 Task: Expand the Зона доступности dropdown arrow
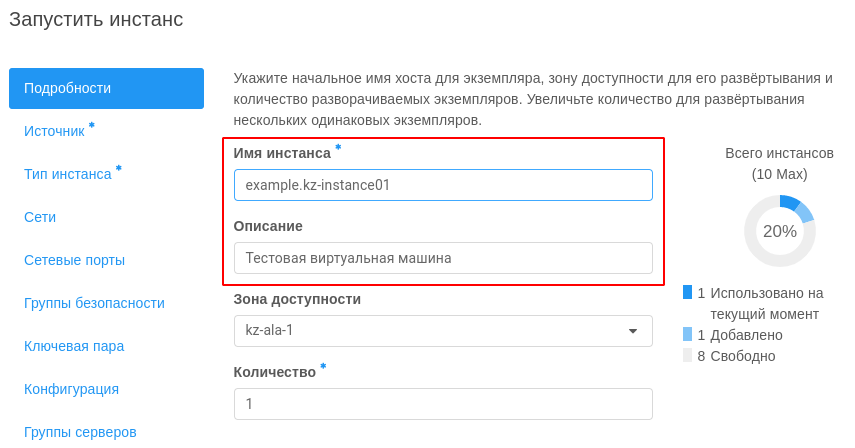coord(633,331)
